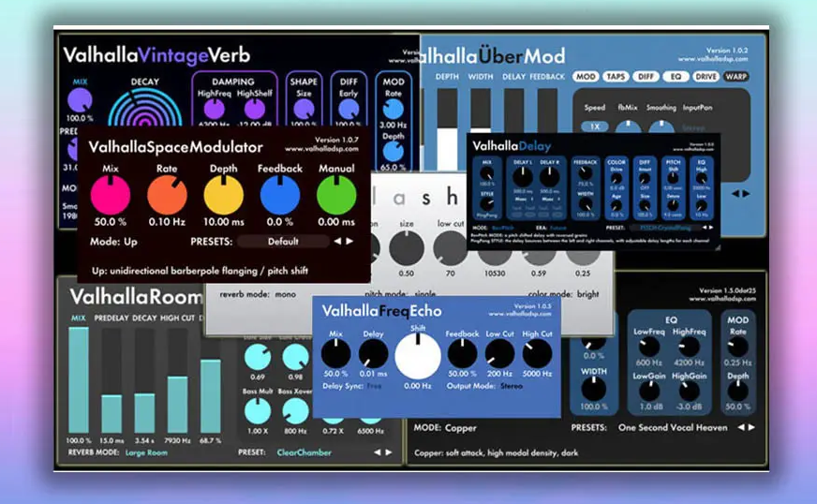The image size is (817, 504).
Task: Change Mode: Up in ValhallaSpaceModulator
Action: [x=113, y=242]
